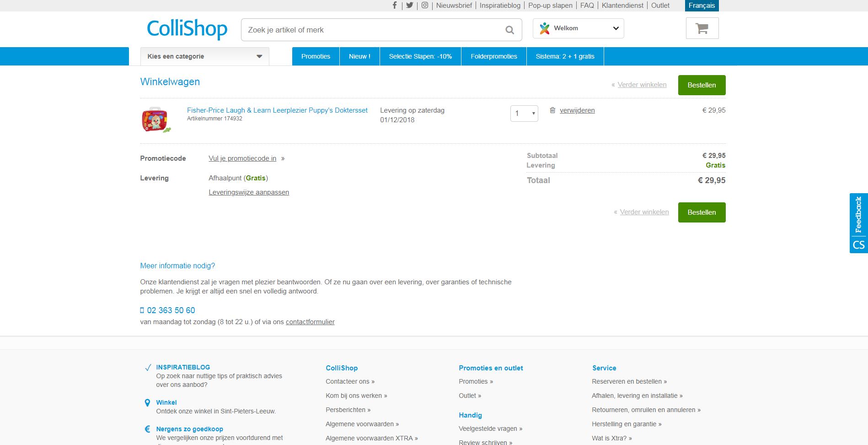Screen dimensions: 868x445
Task: Click Persberichten footer link
Action: 348,410
